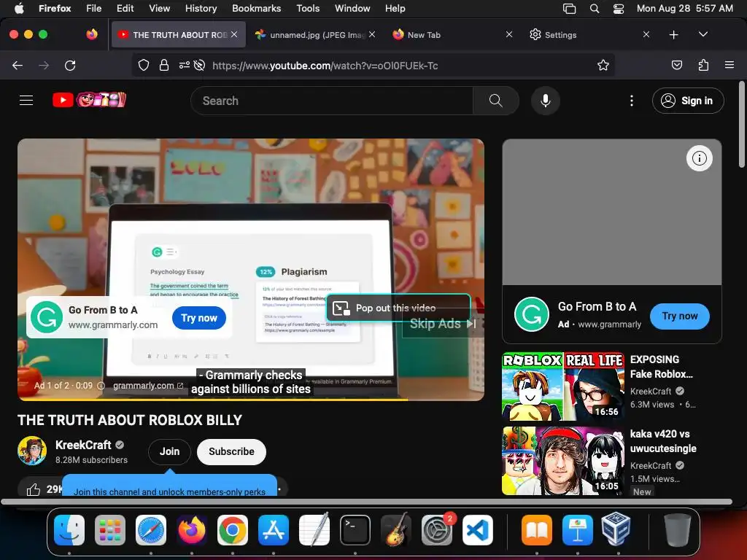The width and height of the screenshot is (747, 560).
Task: Like the video with thumbs up
Action: click(34, 489)
